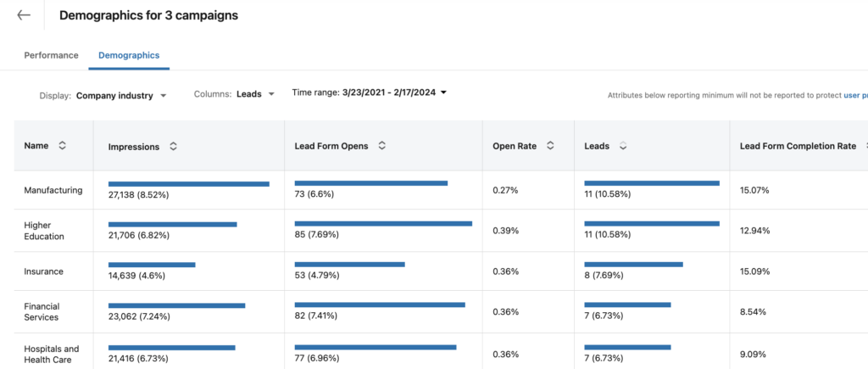Click the Insurance leads bar
The height and width of the screenshot is (369, 868).
click(633, 265)
